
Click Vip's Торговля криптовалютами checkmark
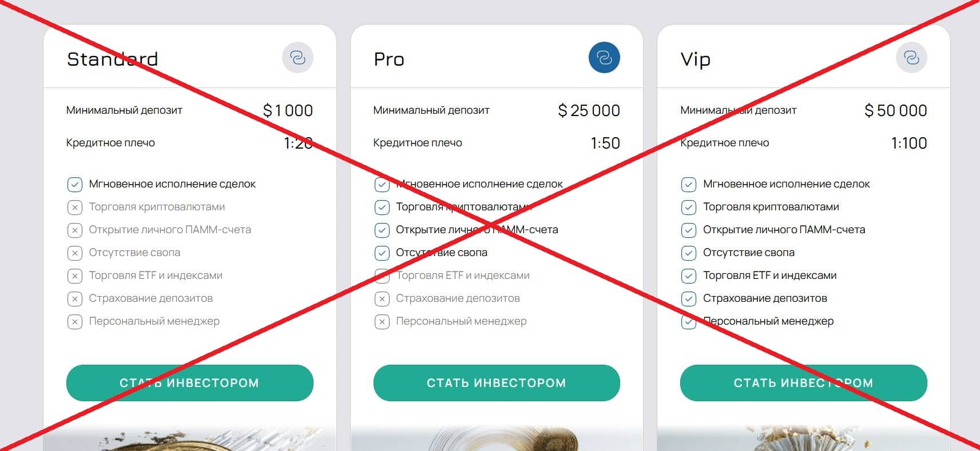pos(689,207)
